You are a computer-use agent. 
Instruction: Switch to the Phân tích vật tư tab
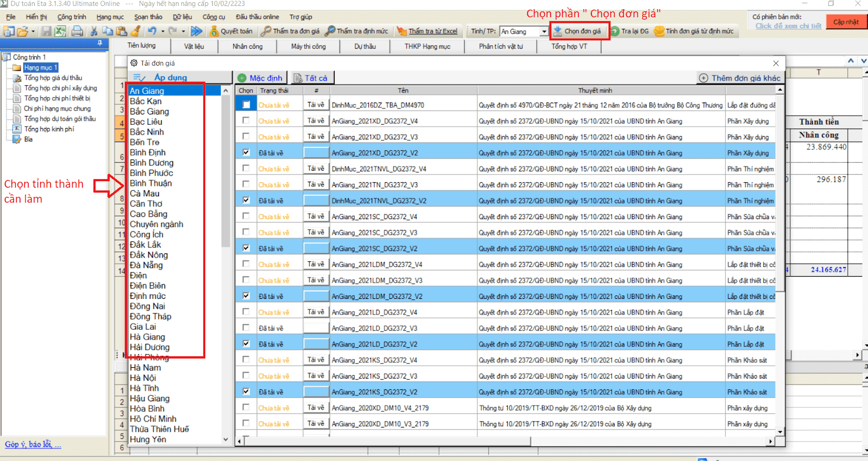point(501,47)
